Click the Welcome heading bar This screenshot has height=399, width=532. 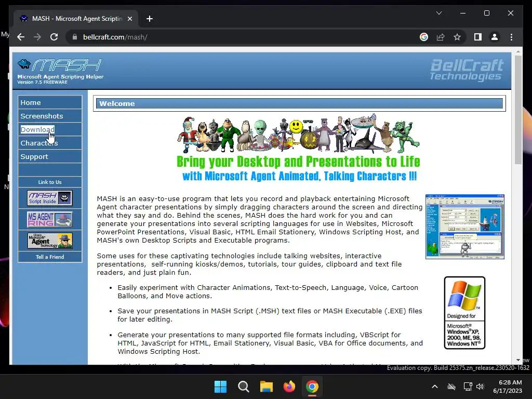pyautogui.click(x=299, y=103)
